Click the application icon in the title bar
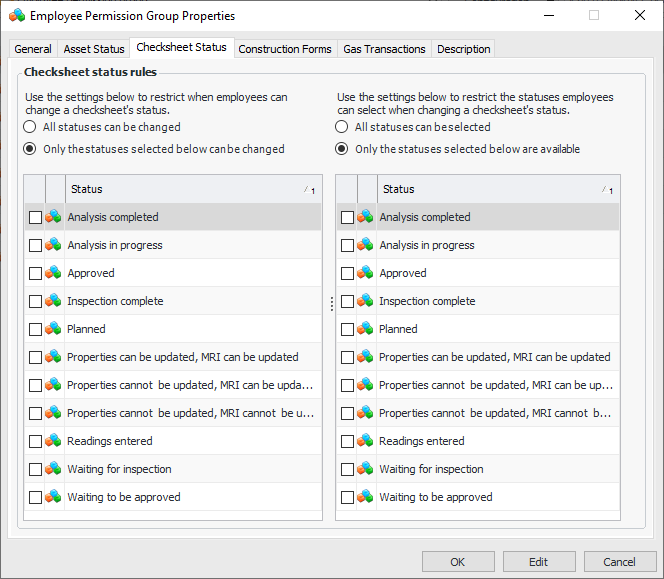The height and width of the screenshot is (579, 664). click(17, 16)
